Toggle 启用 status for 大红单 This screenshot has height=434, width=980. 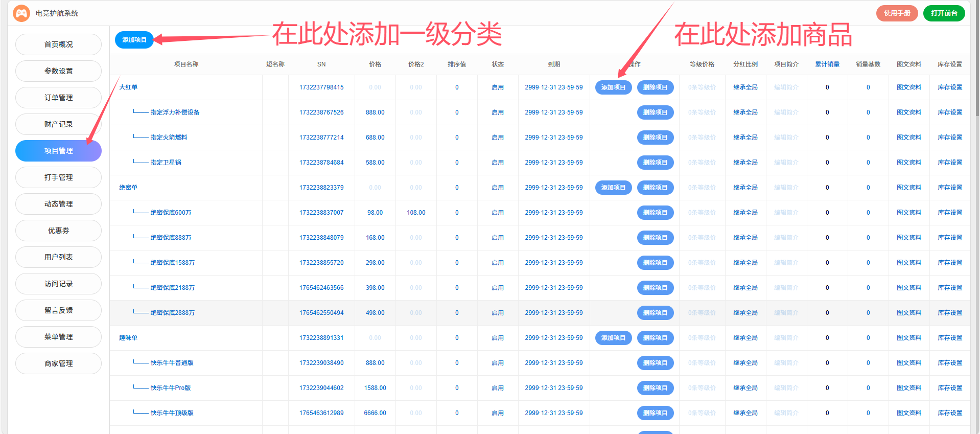[497, 87]
